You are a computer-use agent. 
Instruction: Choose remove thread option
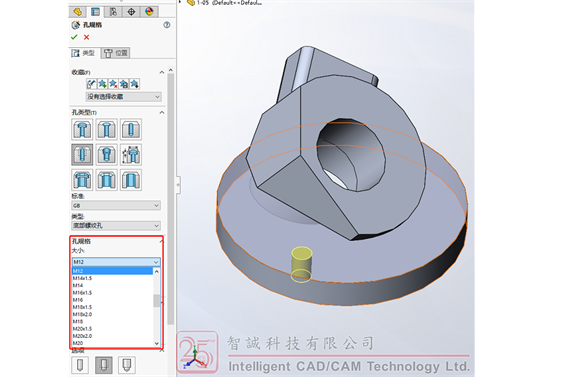(127, 365)
